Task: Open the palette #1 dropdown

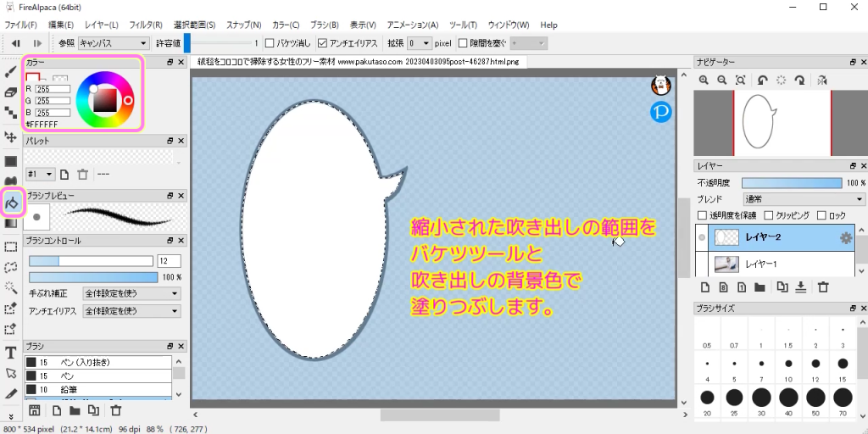Action: click(x=41, y=175)
